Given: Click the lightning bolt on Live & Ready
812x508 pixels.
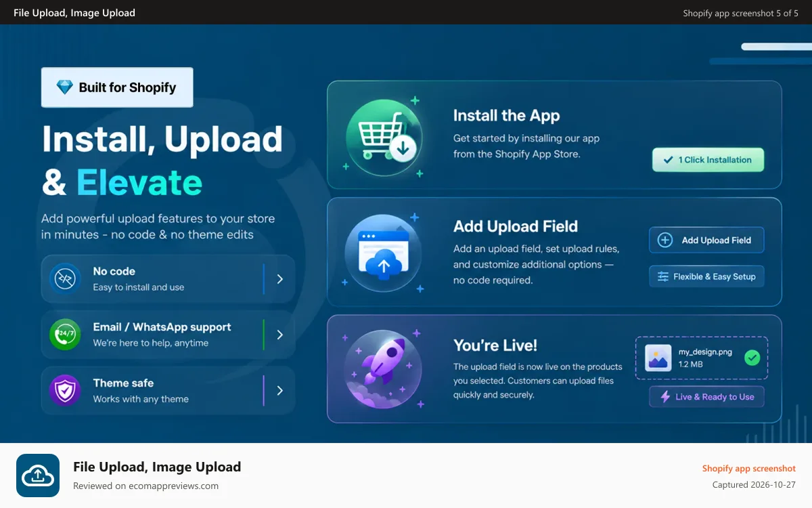Looking at the screenshot, I should pyautogui.click(x=665, y=397).
